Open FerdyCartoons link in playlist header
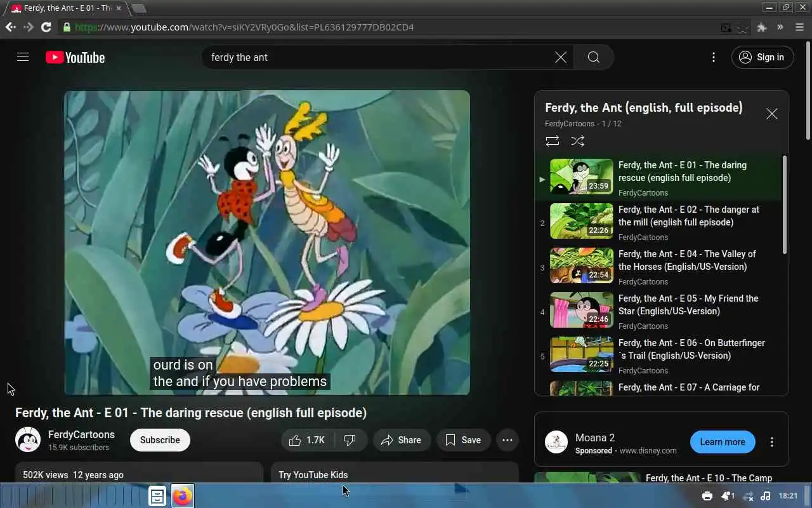Image resolution: width=812 pixels, height=508 pixels. (x=570, y=124)
